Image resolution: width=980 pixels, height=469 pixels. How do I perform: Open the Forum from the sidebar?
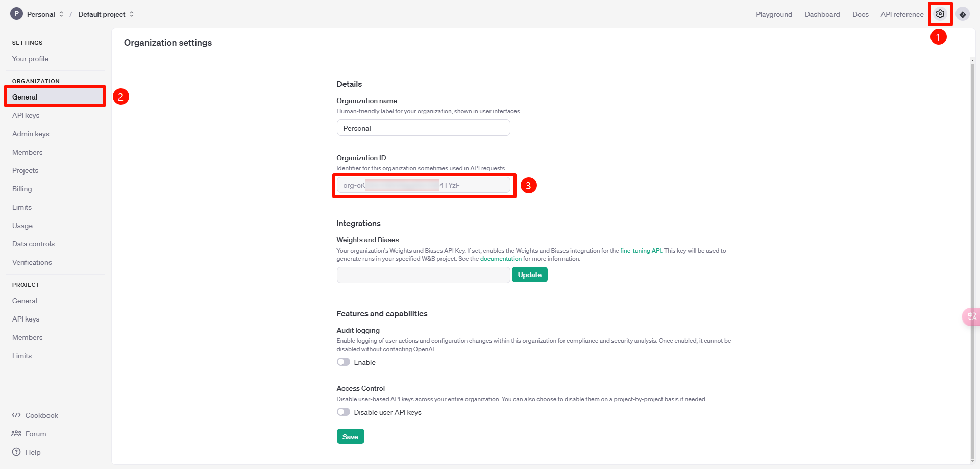coord(36,433)
